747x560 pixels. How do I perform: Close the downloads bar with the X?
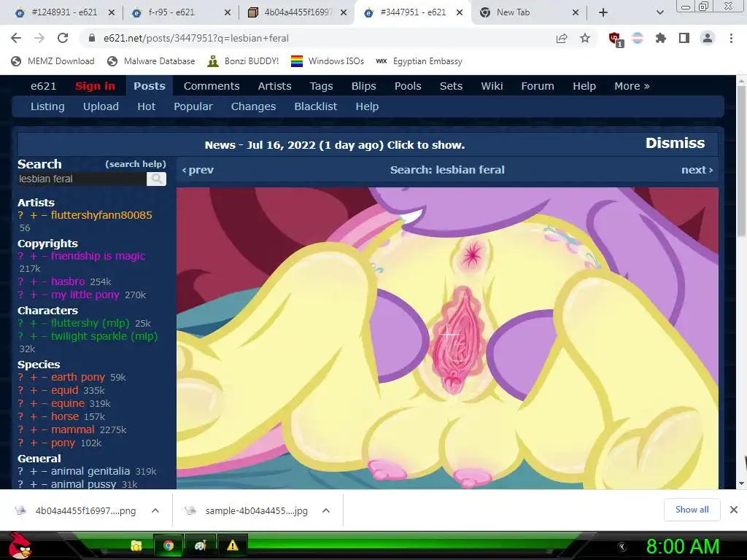734,510
